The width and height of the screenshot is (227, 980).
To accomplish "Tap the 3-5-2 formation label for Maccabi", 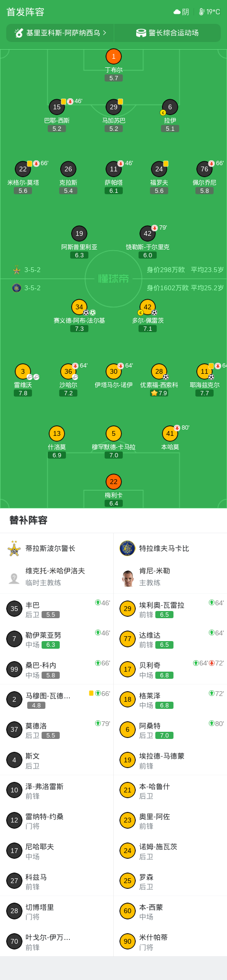I will [32, 288].
